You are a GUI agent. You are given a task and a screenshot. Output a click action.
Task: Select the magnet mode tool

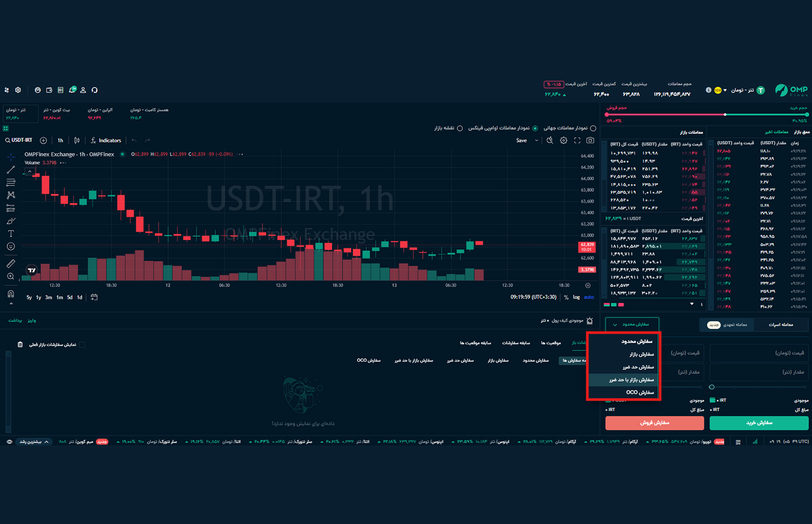pos(10,294)
